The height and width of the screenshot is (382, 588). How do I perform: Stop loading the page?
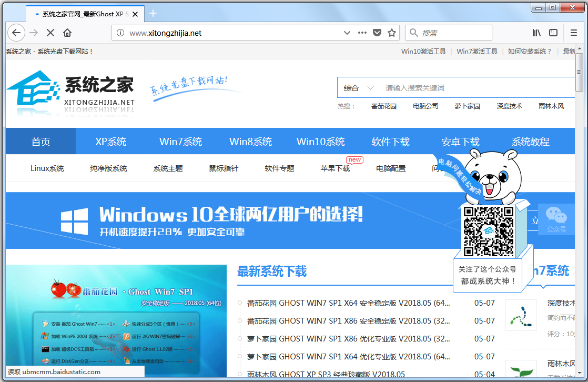pos(50,33)
